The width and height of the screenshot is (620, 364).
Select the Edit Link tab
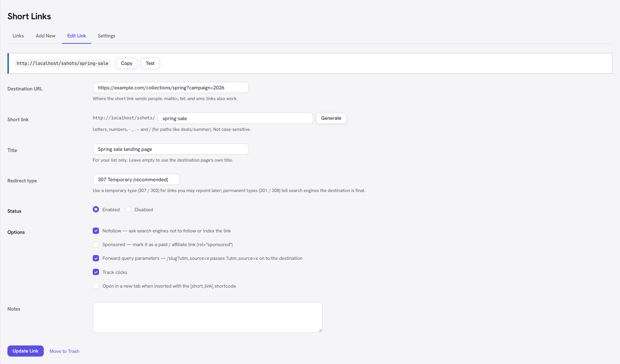tap(77, 36)
